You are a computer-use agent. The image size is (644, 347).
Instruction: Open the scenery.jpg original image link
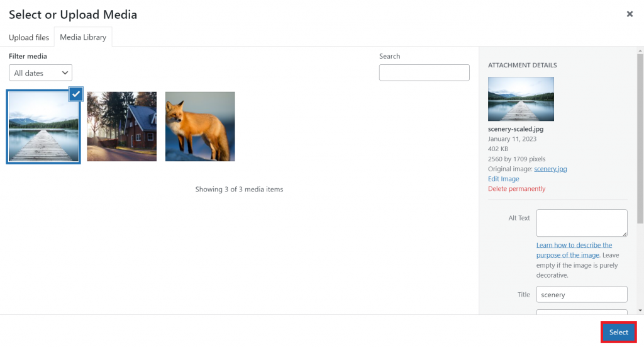[x=550, y=169]
